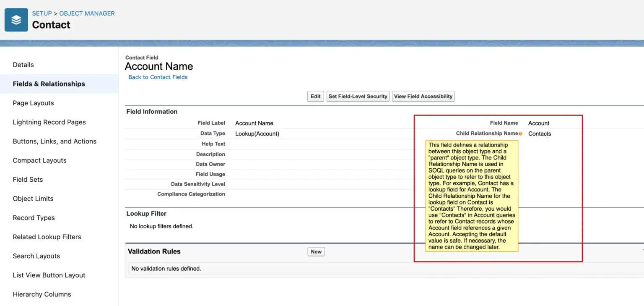This screenshot has width=644, height=306.
Task: Open Search Layouts in the sidebar
Action: click(x=36, y=256)
